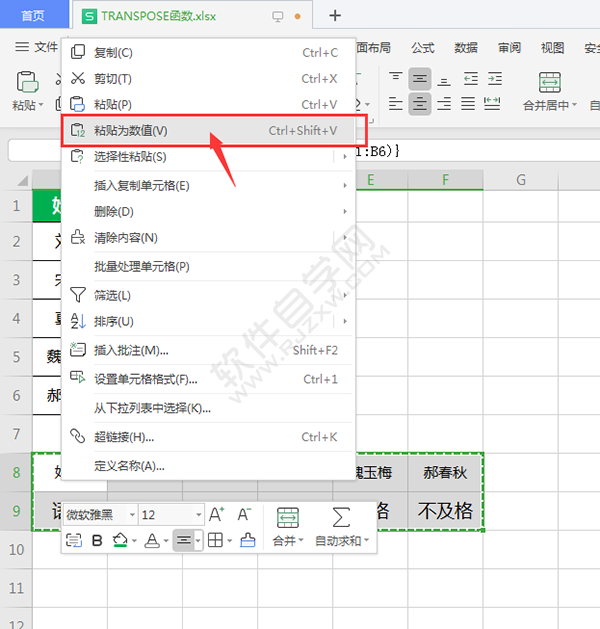Toggle bold in mini toolbar
Image resolution: width=600 pixels, height=629 pixels.
pos(97,540)
